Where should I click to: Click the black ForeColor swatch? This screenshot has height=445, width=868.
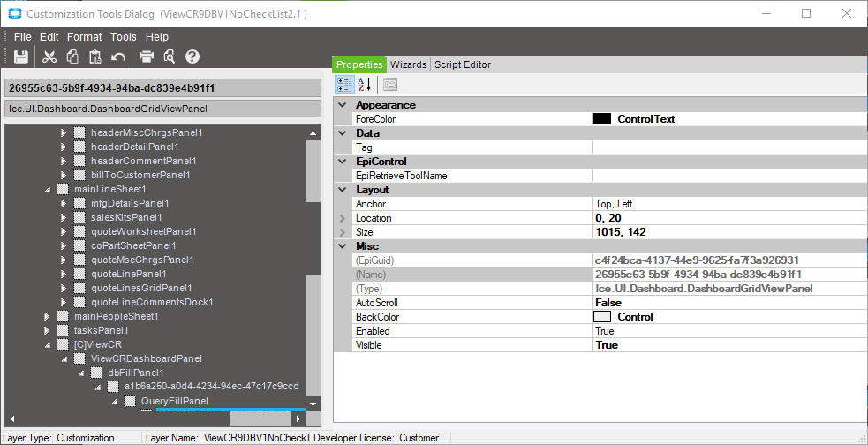602,119
